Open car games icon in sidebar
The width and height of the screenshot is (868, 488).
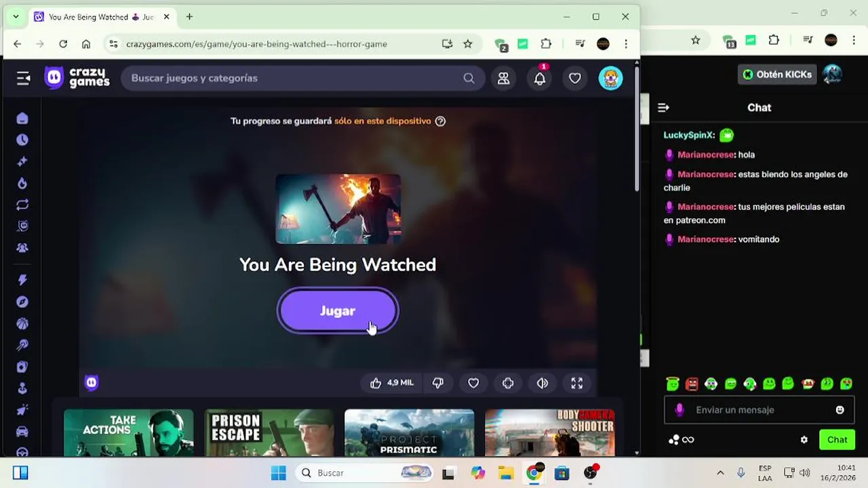pyautogui.click(x=22, y=432)
